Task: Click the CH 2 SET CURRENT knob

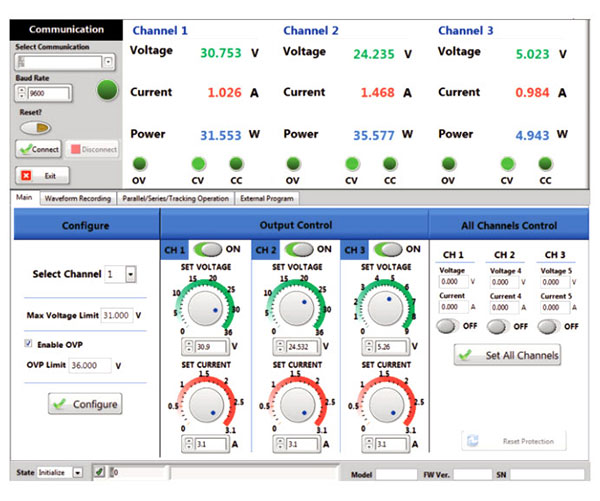Action: 297,405
